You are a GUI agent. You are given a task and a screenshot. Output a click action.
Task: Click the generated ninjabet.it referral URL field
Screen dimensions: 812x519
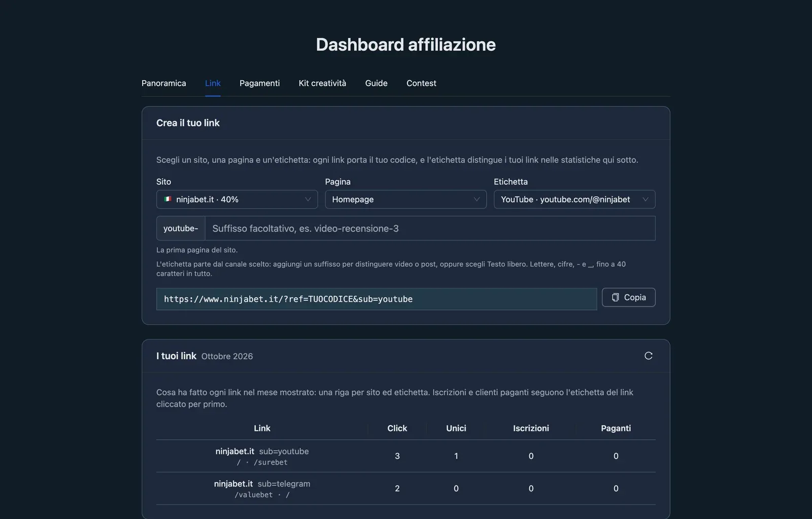[376, 299]
